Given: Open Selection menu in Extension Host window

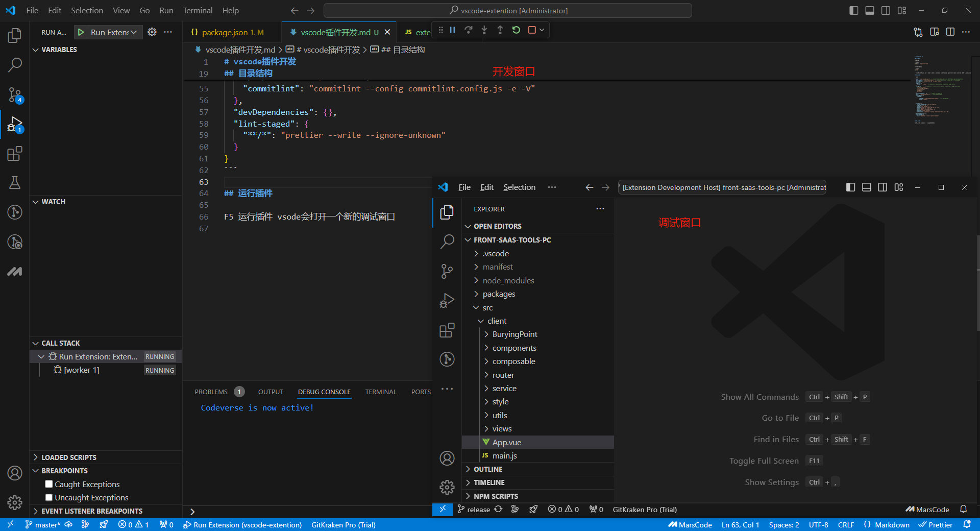Looking at the screenshot, I should pos(519,187).
